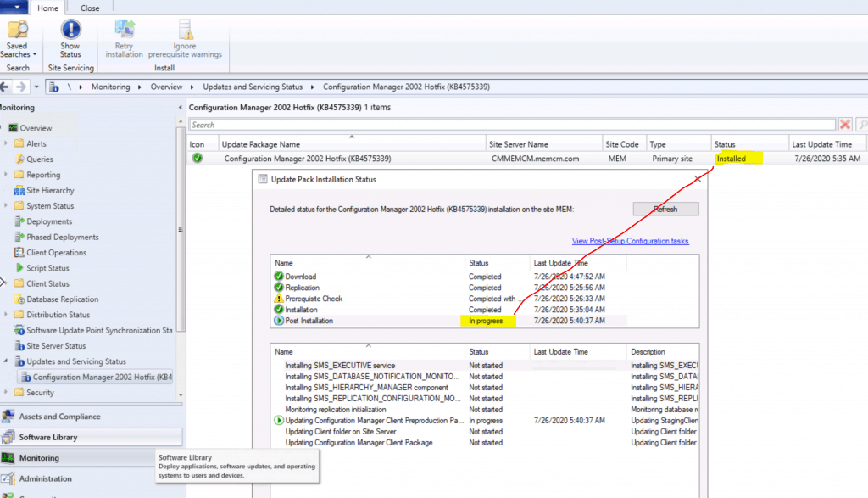This screenshot has height=498, width=868.
Task: Click Retry installation ribbon icon
Action: click(x=124, y=30)
